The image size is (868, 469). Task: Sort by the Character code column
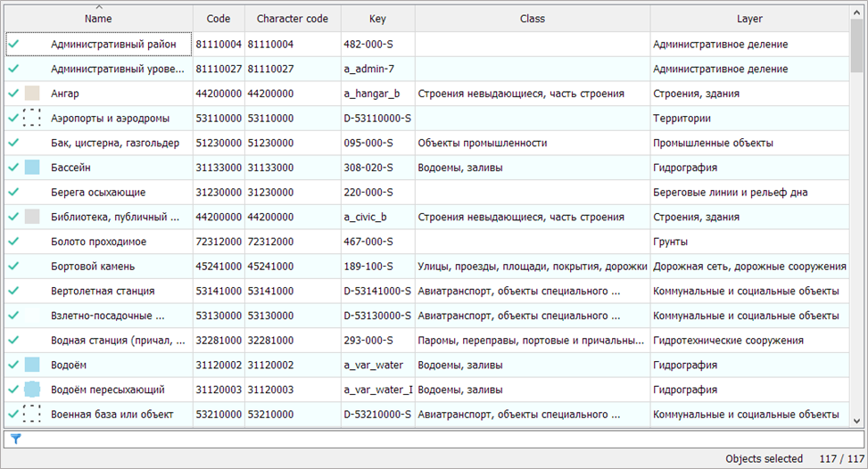[x=293, y=19]
